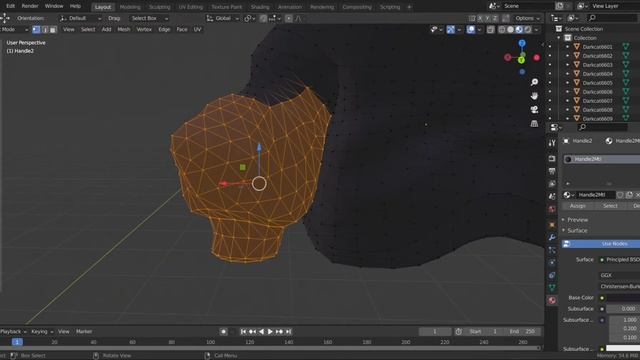Open the Output properties tab icon

pyautogui.click(x=552, y=171)
